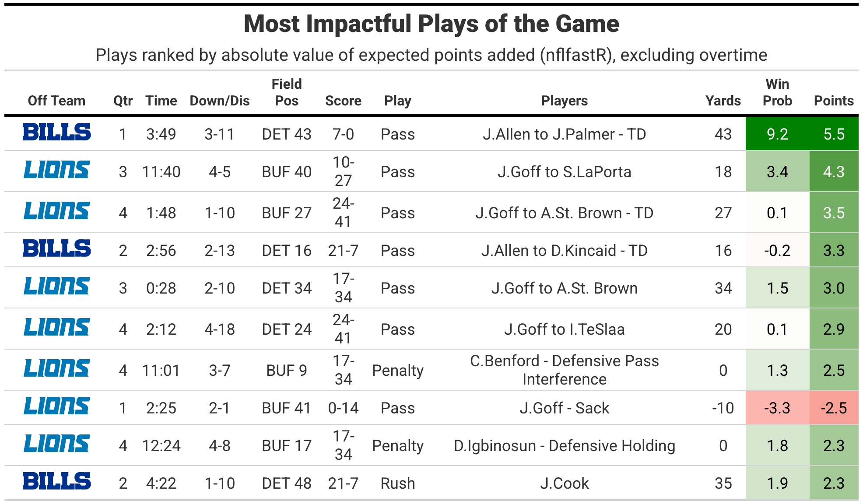Click the Players column header
This screenshot has width=863, height=504.
[564, 101]
